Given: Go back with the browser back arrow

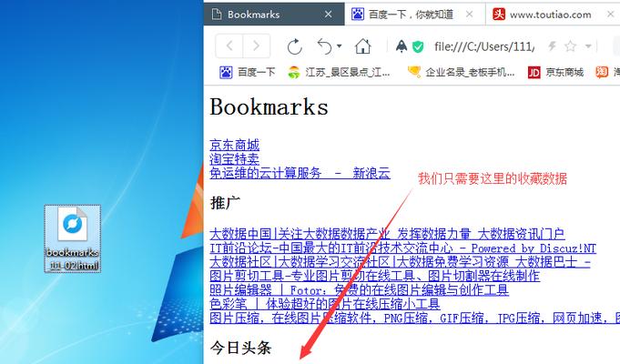Looking at the screenshot, I should point(229,45).
